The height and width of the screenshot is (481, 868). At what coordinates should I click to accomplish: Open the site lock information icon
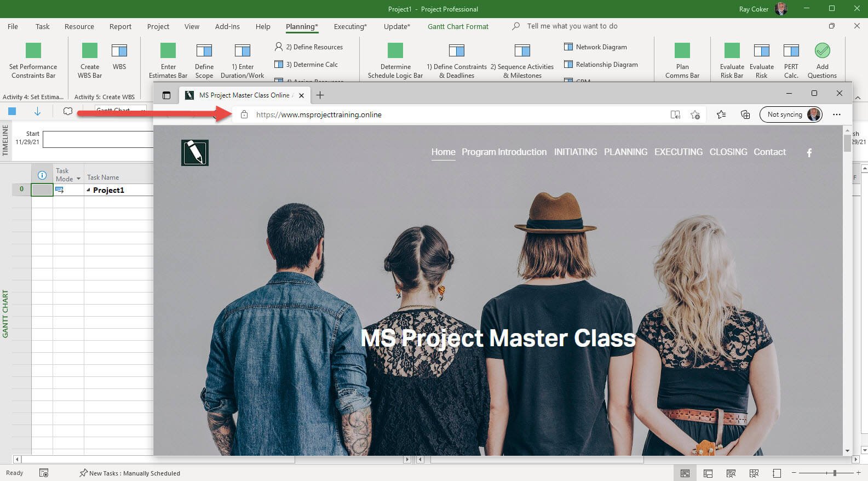click(244, 114)
